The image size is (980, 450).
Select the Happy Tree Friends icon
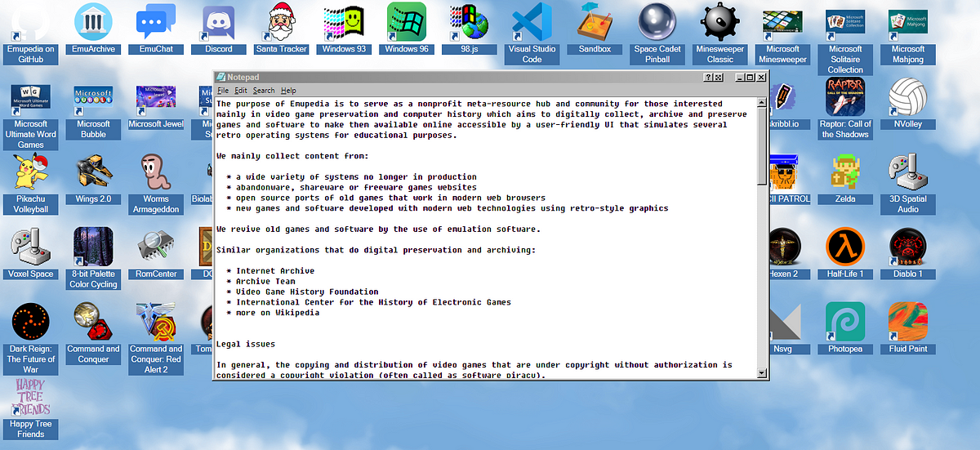(x=31, y=409)
